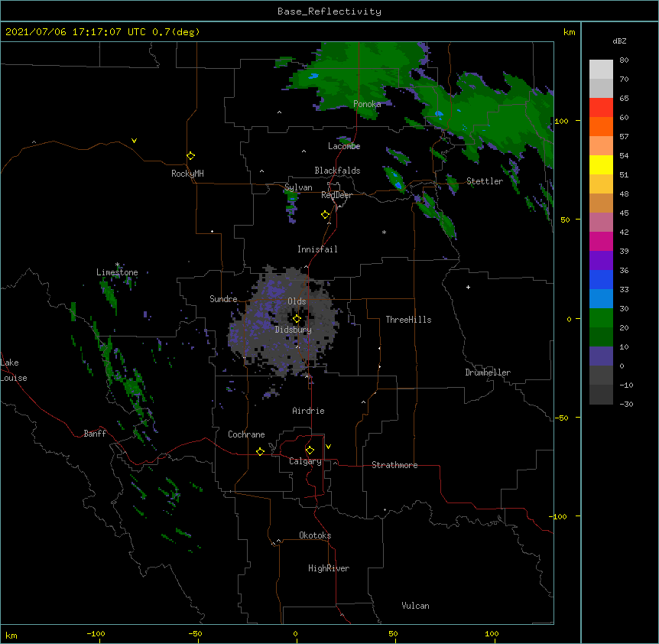Click the Airdrie label

pyautogui.click(x=308, y=411)
